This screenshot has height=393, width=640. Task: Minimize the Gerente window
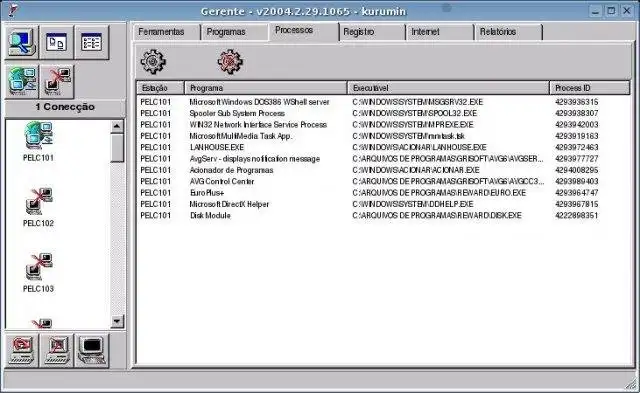[596, 11]
